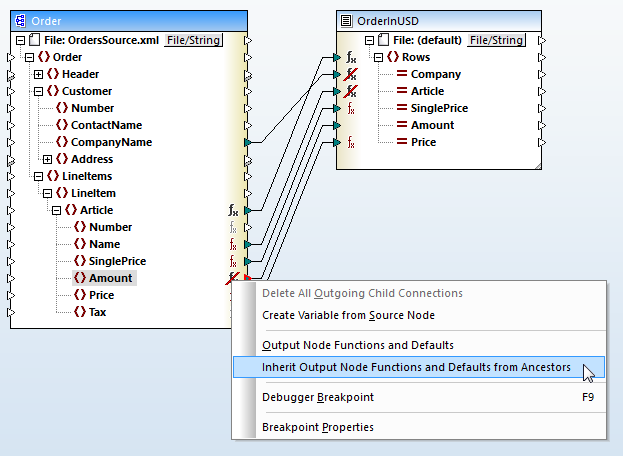
Task: Click the fx function icon beside source Article
Action: (233, 210)
